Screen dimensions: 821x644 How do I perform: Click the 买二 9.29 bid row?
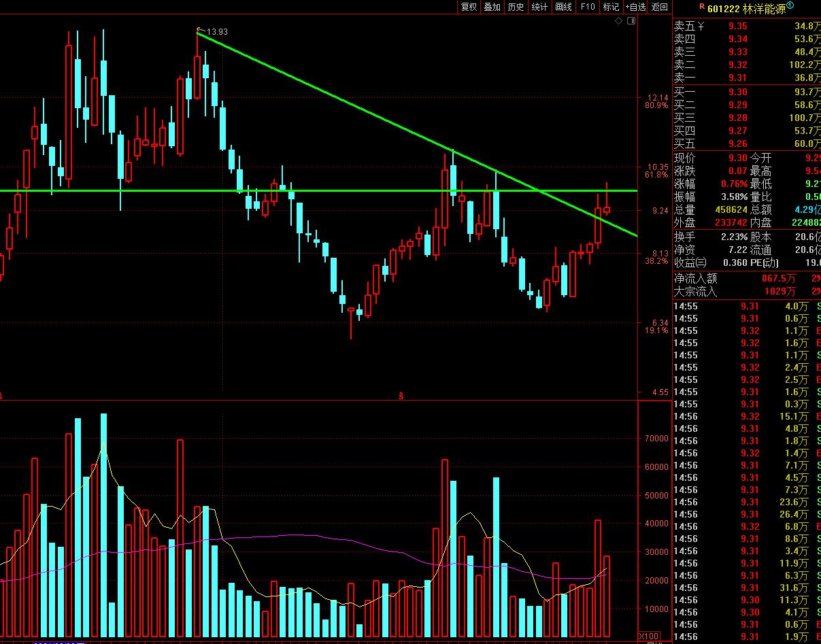(x=747, y=105)
